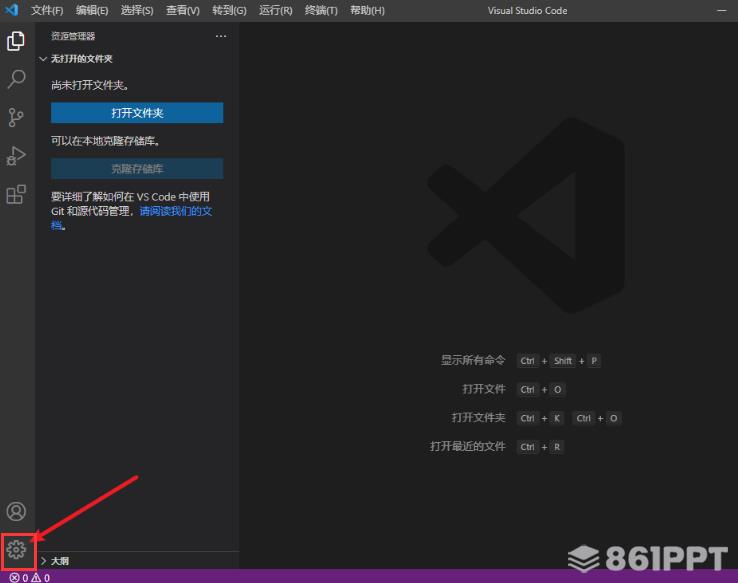
Task: Open the Manage gear icon
Action: click(16, 550)
